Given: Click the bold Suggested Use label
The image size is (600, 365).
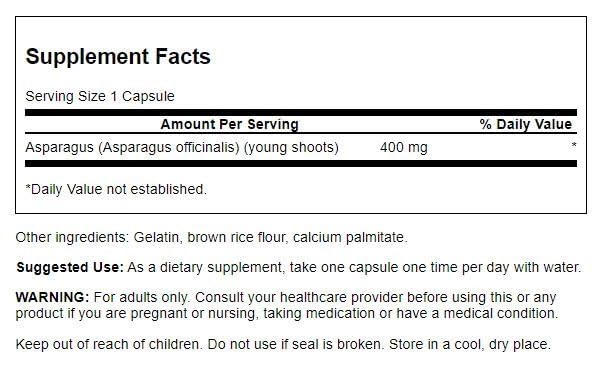Looking at the screenshot, I should (x=70, y=267).
